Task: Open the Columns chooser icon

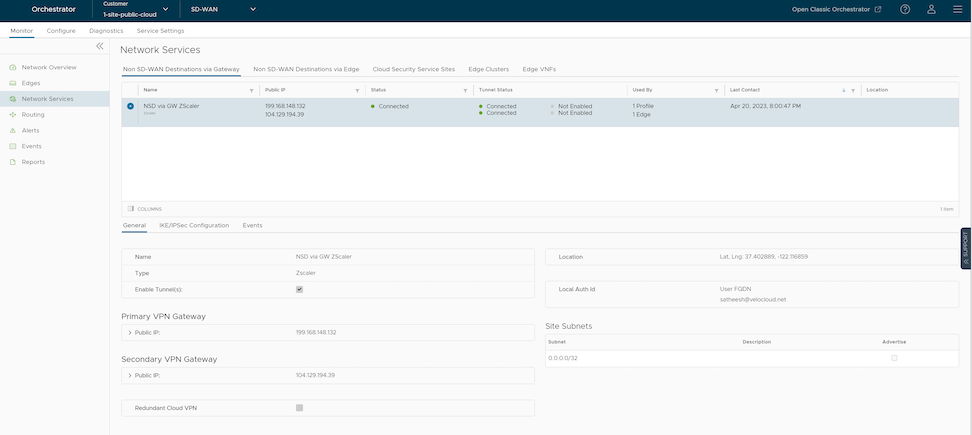Action: tap(131, 209)
